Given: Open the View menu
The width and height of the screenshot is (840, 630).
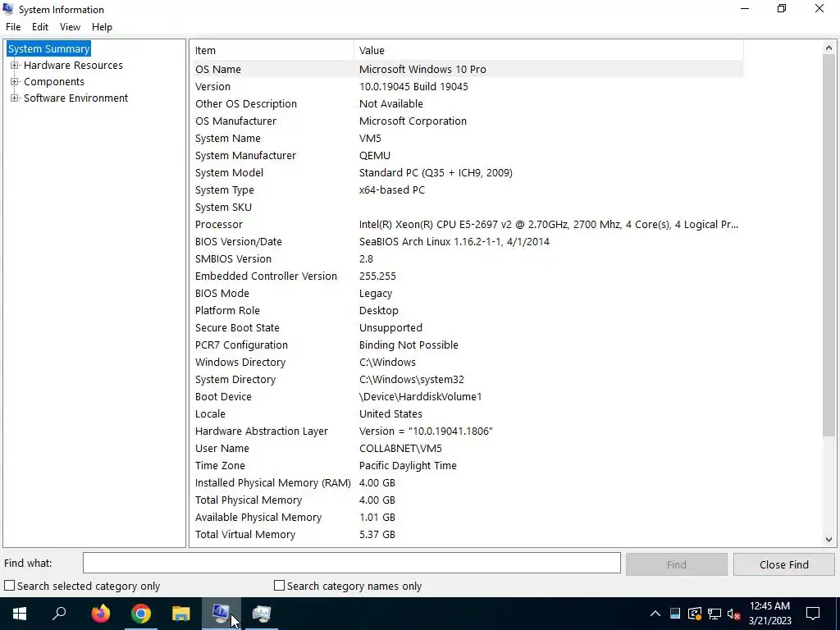Looking at the screenshot, I should (71, 27).
